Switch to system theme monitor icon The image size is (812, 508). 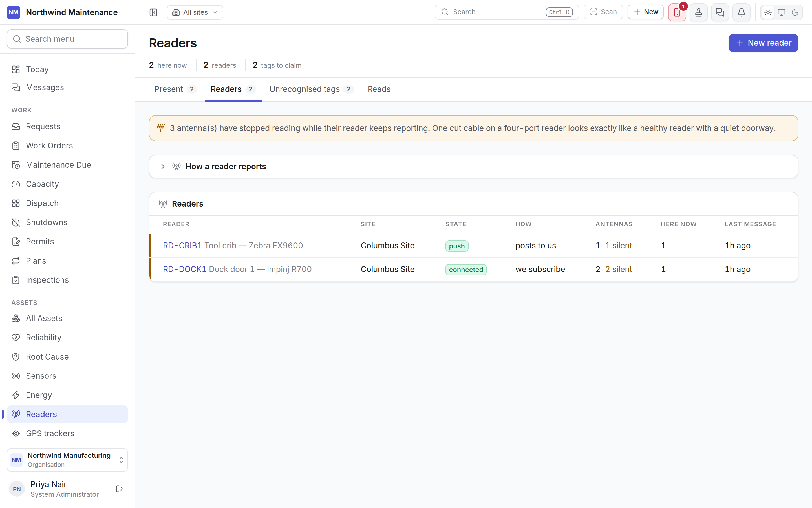[782, 12]
